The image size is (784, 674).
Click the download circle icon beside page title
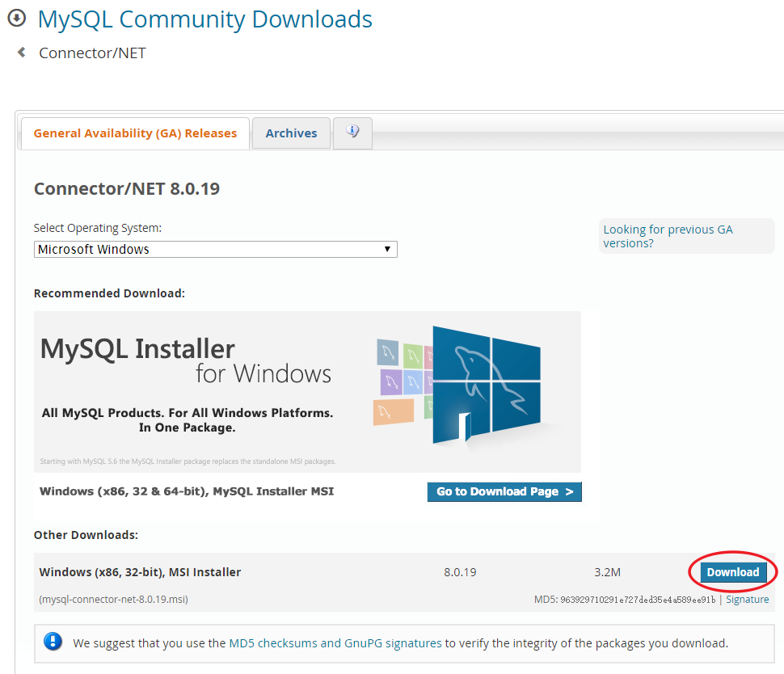click(x=17, y=18)
